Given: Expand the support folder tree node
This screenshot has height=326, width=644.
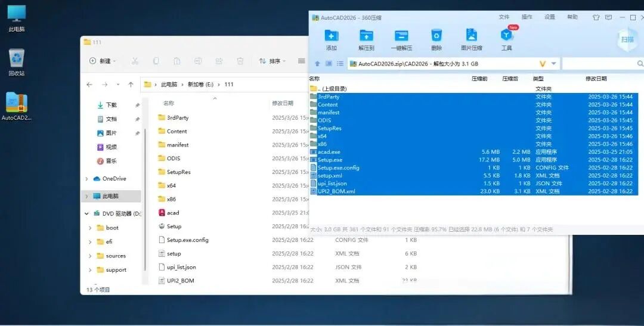Looking at the screenshot, I should [90, 270].
